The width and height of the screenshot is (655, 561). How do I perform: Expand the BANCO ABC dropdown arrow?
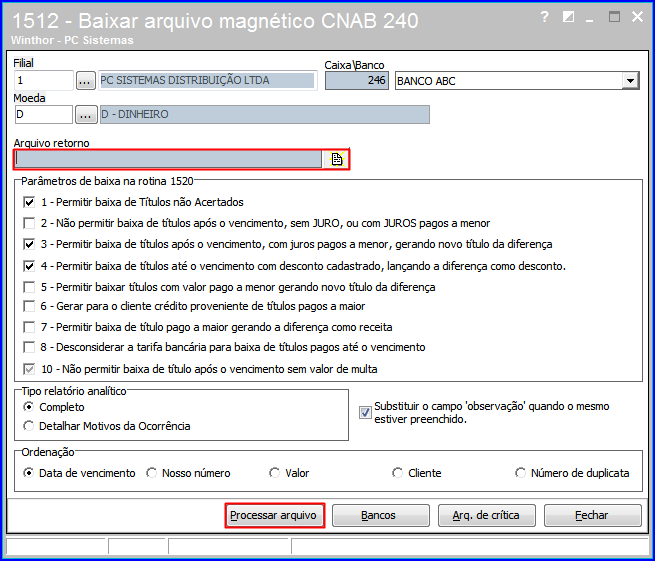(630, 81)
